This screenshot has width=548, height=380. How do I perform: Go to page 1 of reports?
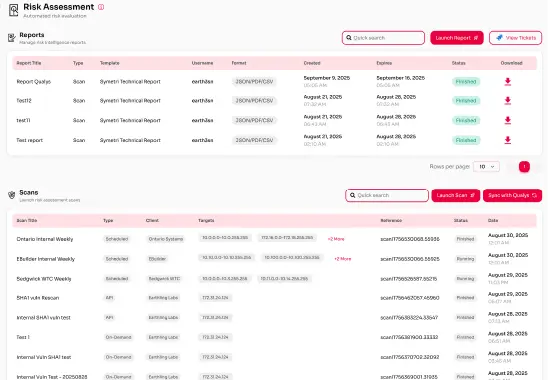[x=524, y=167]
